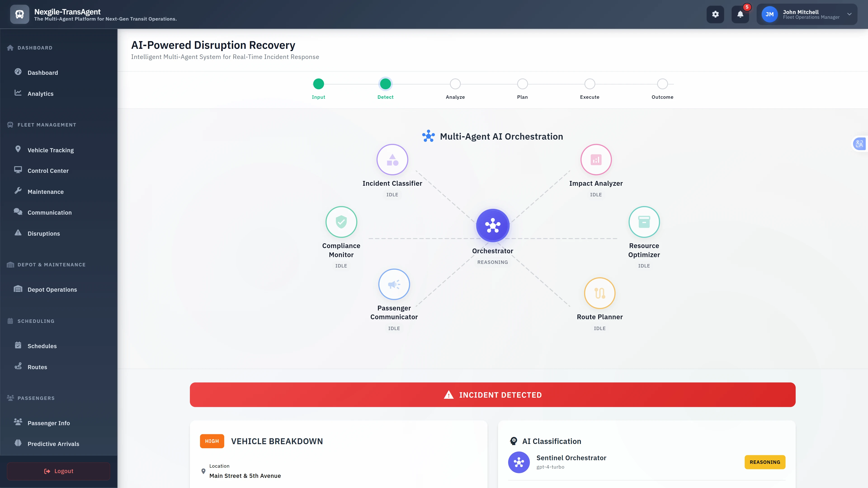Select the Orchestrator agent node
Screen dimensions: 868x488
coord(492,225)
